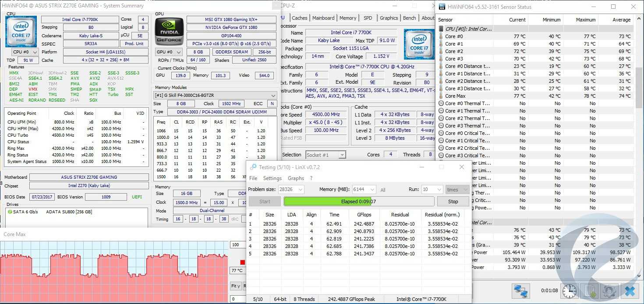Viewport: 644px width, 304px height.
Task: Click the clock reset timer icon
Action: pyautogui.click(x=569, y=291)
